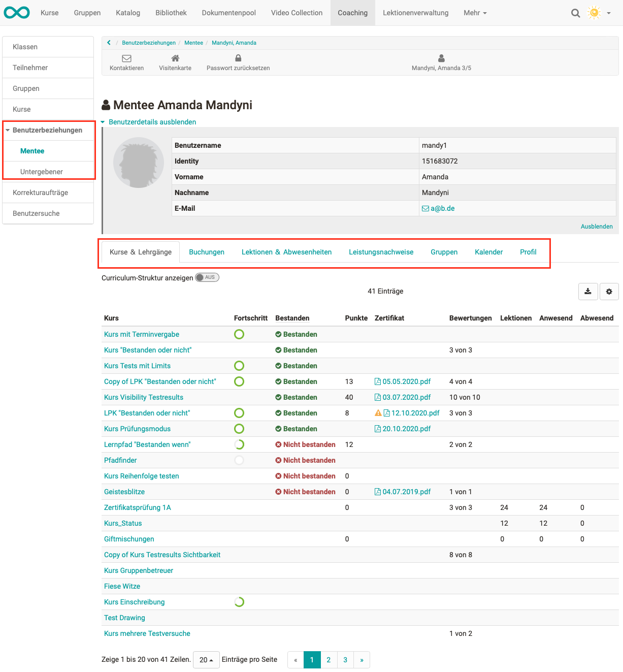623x672 pixels.
Task: Toggle Curriculum-Struktur anzeigen switch
Action: coord(207,277)
